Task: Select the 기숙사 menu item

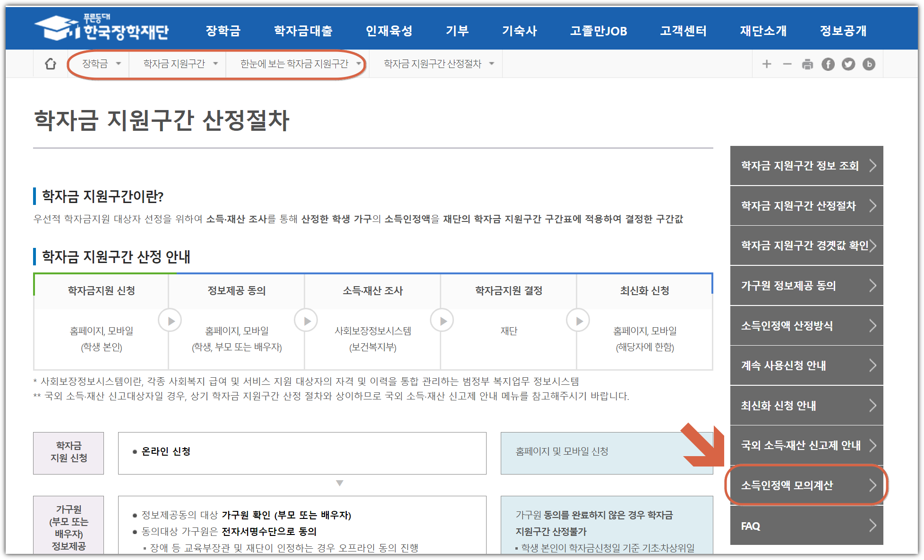Action: pos(519,31)
